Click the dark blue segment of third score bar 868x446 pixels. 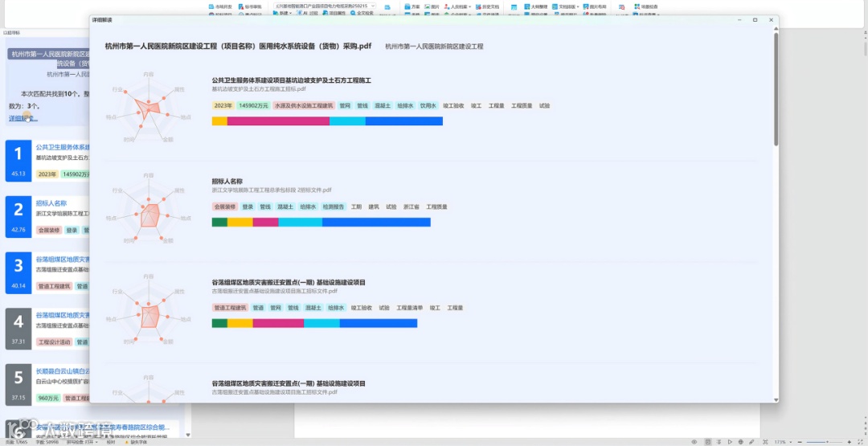[378, 323]
